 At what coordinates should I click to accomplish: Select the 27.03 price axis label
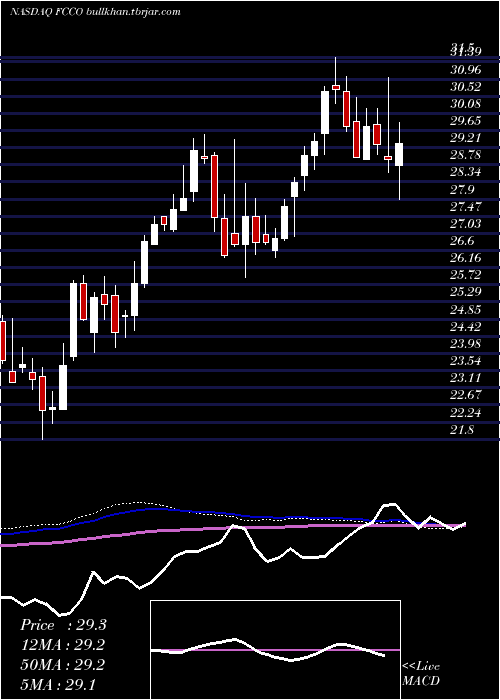tap(466, 224)
